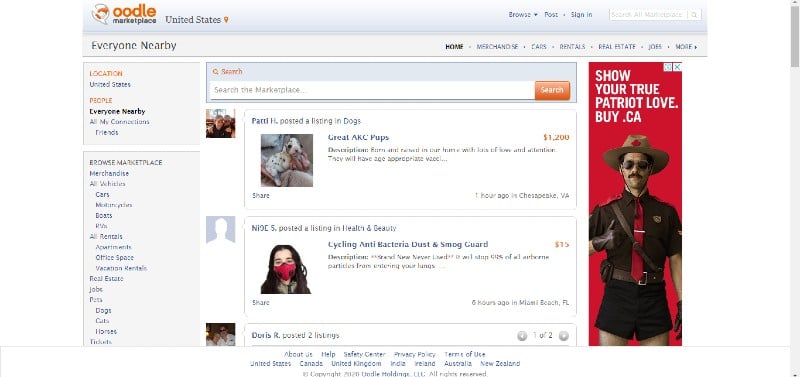Image resolution: width=800 pixels, height=377 pixels.
Task: Open NIOE S. default avatar
Action: click(220, 230)
